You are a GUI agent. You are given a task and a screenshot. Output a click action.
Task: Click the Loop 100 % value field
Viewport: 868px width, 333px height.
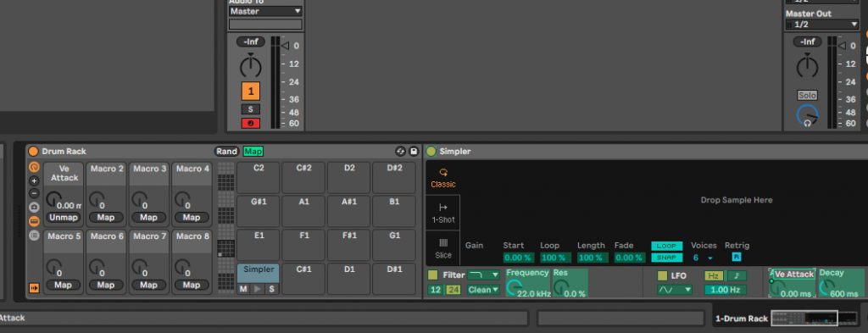click(556, 258)
